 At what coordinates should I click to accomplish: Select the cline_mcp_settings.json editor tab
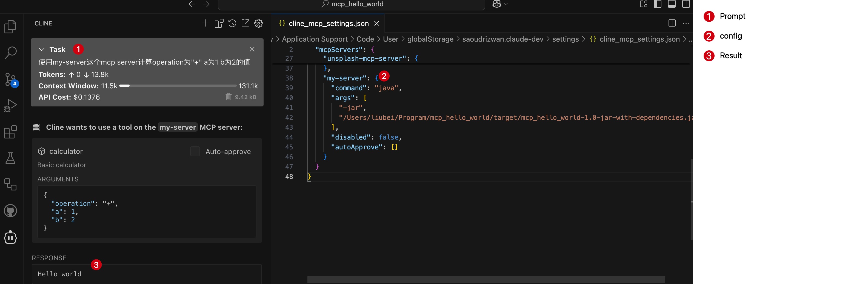(327, 24)
